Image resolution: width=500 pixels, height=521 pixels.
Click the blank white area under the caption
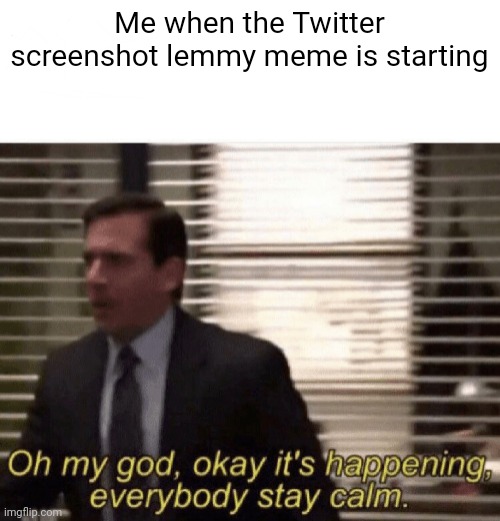click(x=250, y=108)
